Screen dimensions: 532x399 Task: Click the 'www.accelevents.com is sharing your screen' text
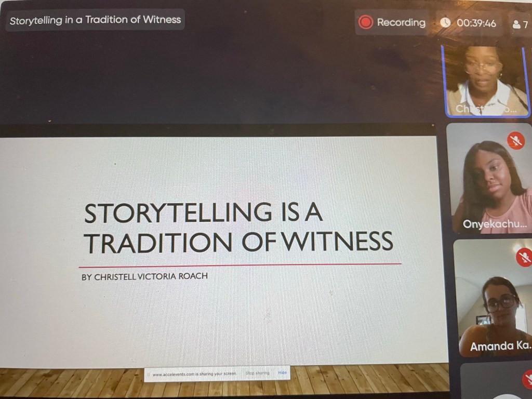[x=194, y=374]
